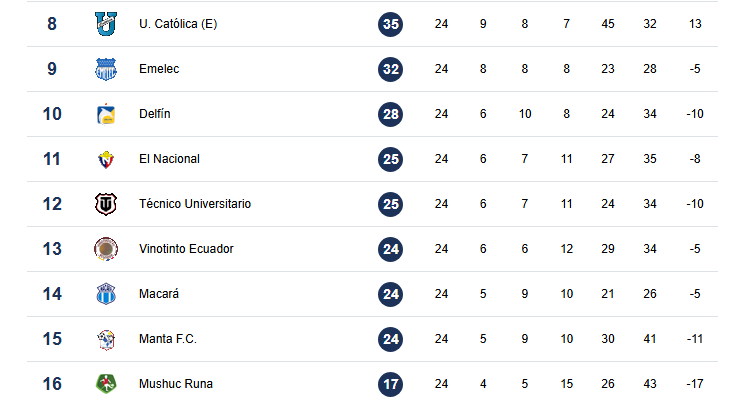Open the U. Católica (E) team link
The image size is (730, 412).
pos(178,24)
